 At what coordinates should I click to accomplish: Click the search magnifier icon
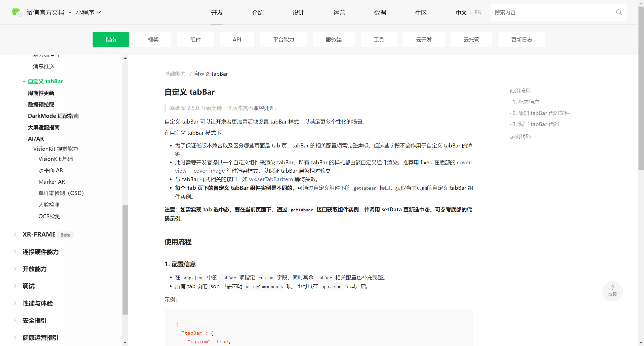(x=619, y=12)
